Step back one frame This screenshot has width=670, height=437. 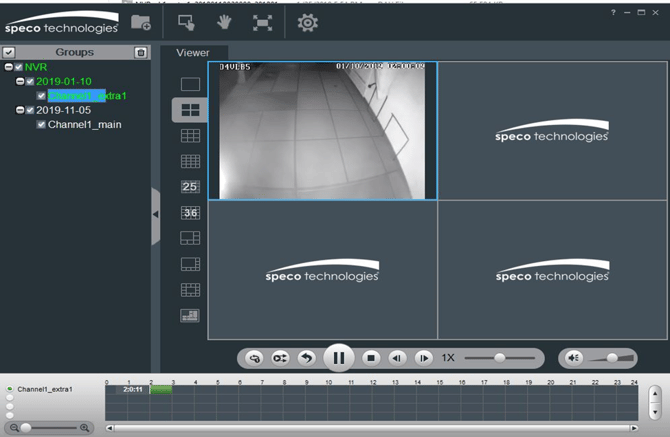(x=397, y=358)
